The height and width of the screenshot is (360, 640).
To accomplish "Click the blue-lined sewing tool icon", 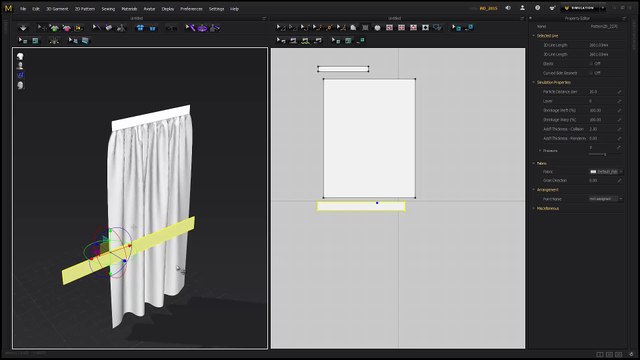I will click(318, 40).
